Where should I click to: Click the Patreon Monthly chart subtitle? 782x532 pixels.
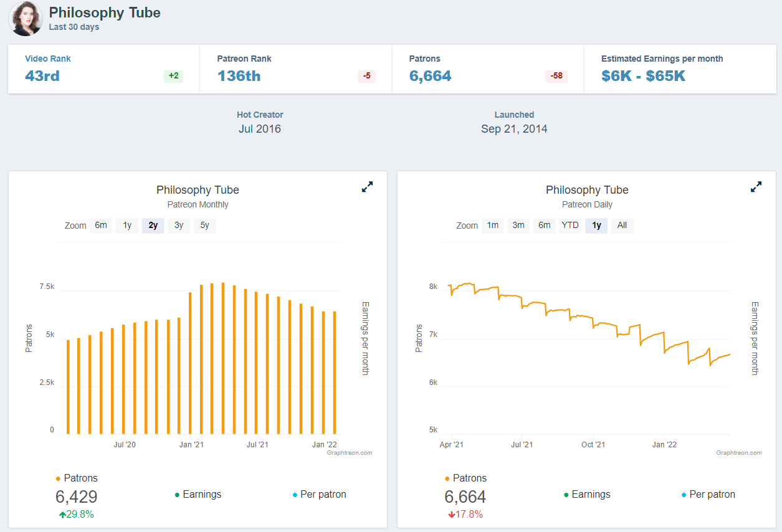tap(198, 204)
